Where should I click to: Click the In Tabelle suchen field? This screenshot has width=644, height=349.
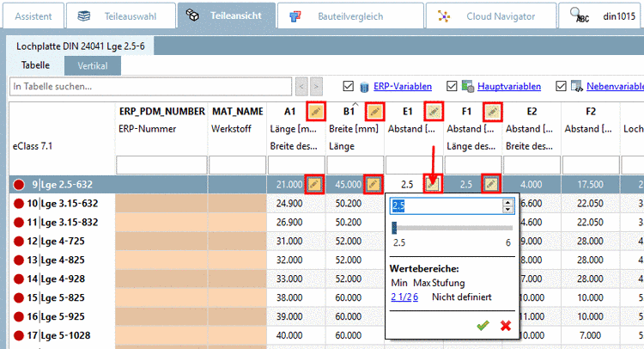click(x=151, y=86)
